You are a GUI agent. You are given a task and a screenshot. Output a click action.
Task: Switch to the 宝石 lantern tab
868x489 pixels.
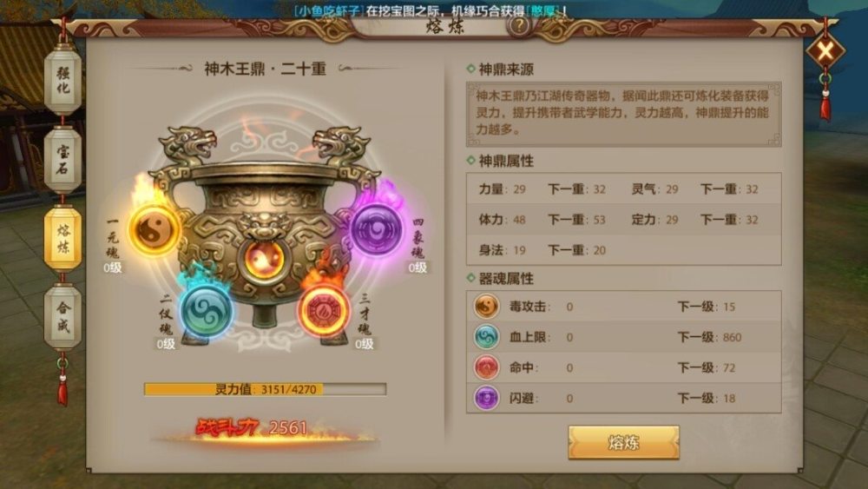[x=63, y=160]
